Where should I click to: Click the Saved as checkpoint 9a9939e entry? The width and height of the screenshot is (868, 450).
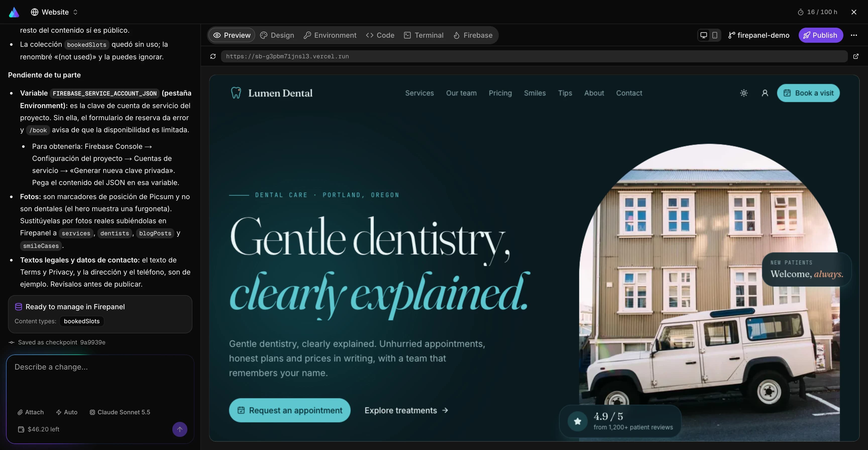57,342
